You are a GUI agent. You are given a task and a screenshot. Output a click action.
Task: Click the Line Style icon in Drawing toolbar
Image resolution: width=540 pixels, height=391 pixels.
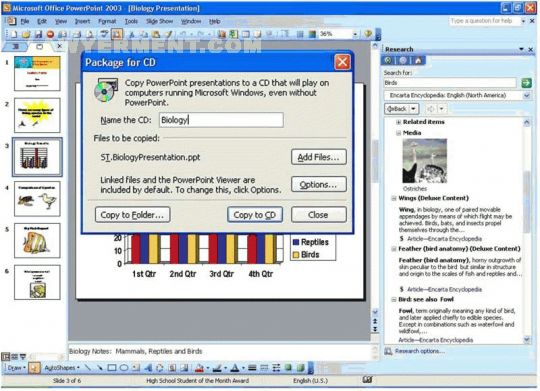point(252,368)
